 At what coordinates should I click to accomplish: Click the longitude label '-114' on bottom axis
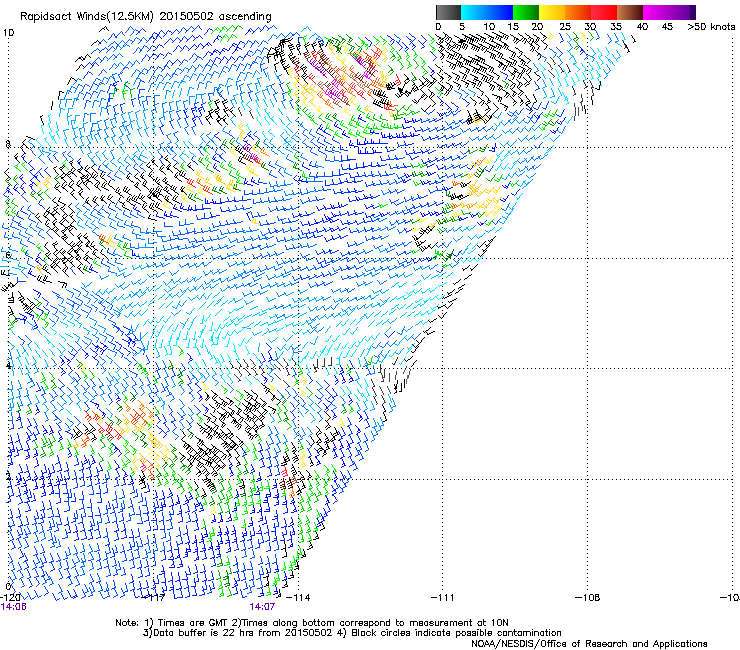299,598
